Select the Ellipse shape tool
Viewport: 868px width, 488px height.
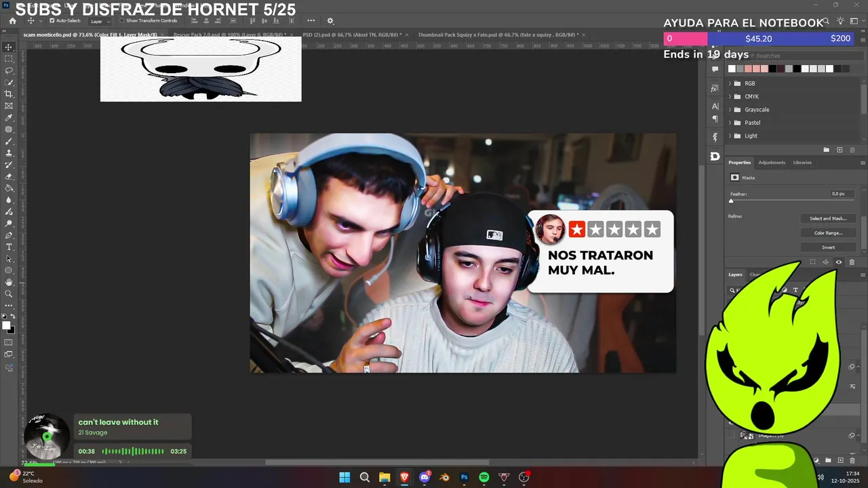click(9, 270)
